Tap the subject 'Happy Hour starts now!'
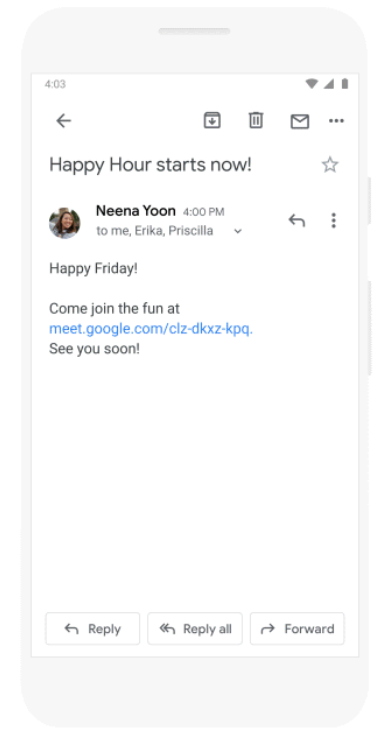 click(x=151, y=165)
